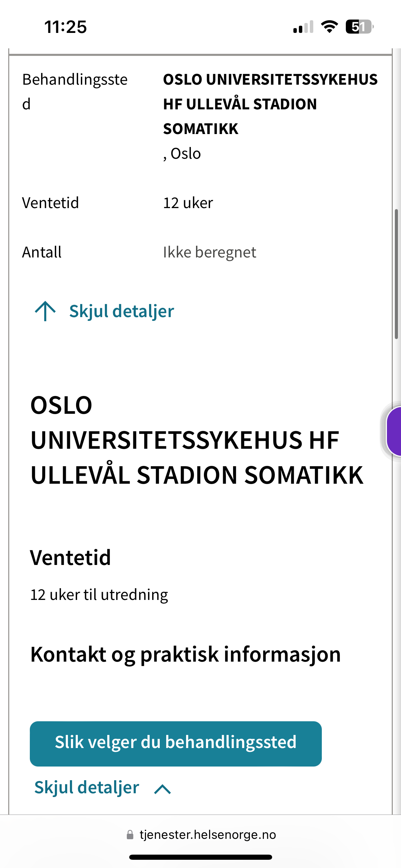Screen dimensions: 401x868
Task: Tap the cellular signal bars icon
Action: [x=303, y=27]
